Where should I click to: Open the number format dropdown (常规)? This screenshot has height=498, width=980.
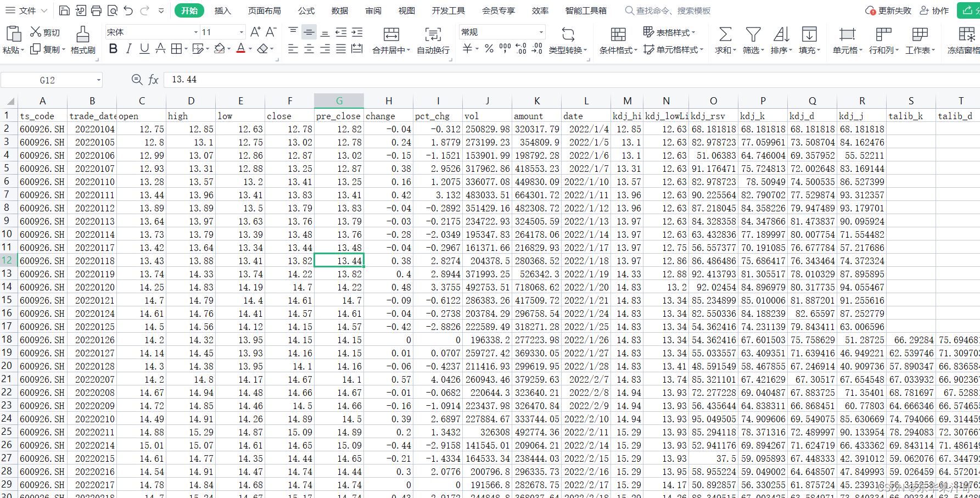[x=541, y=32]
